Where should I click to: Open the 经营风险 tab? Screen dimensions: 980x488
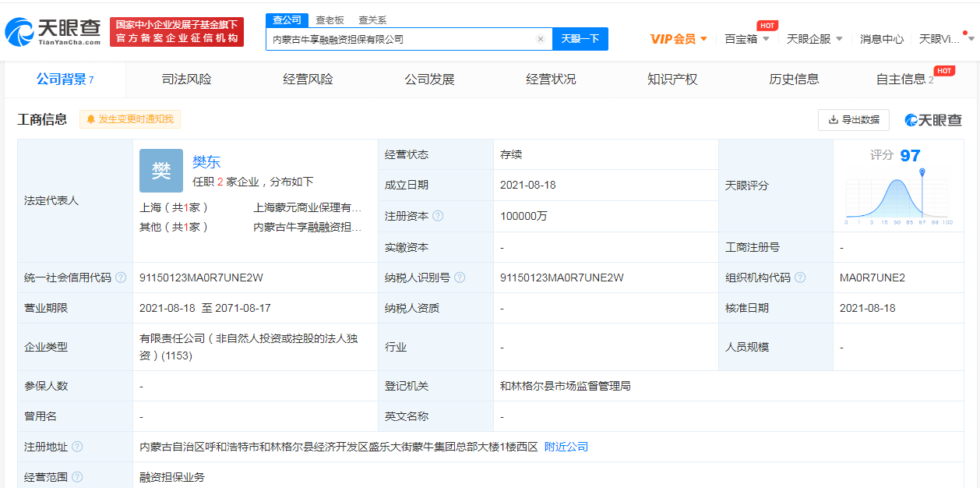point(308,79)
